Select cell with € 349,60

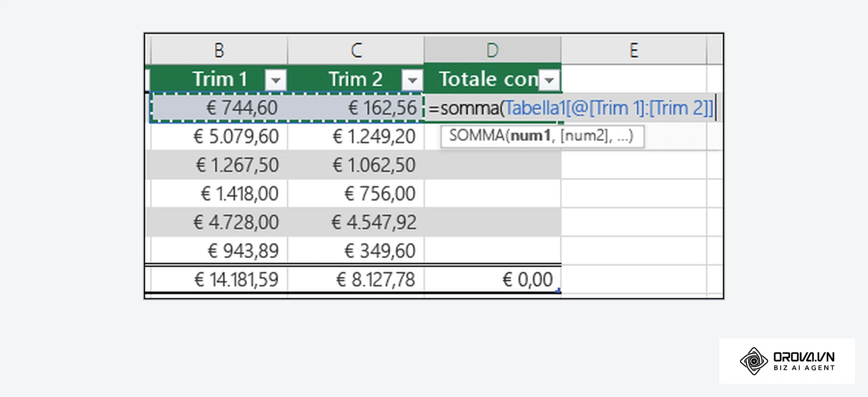click(356, 251)
